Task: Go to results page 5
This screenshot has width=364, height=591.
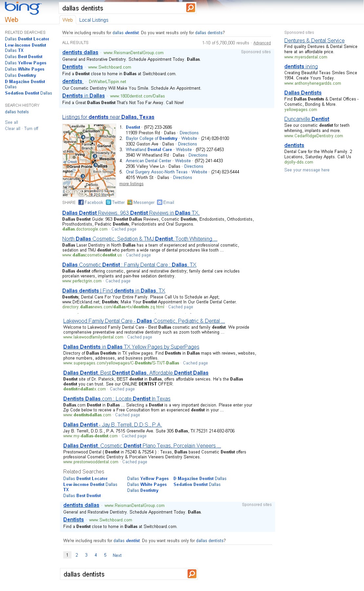Action: (x=105, y=555)
